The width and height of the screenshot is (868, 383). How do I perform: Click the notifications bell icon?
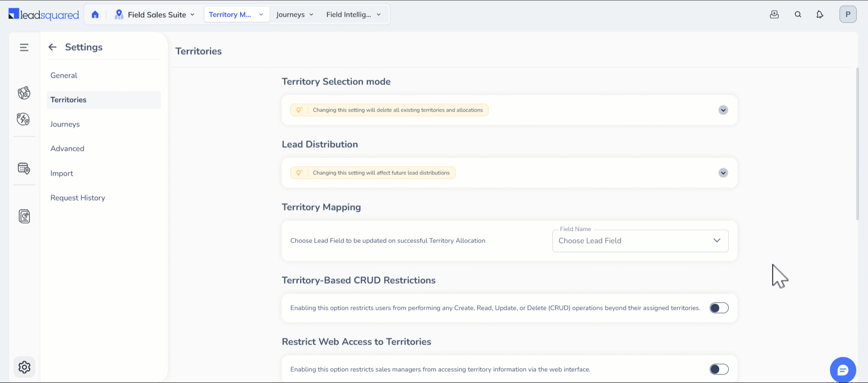[820, 14]
